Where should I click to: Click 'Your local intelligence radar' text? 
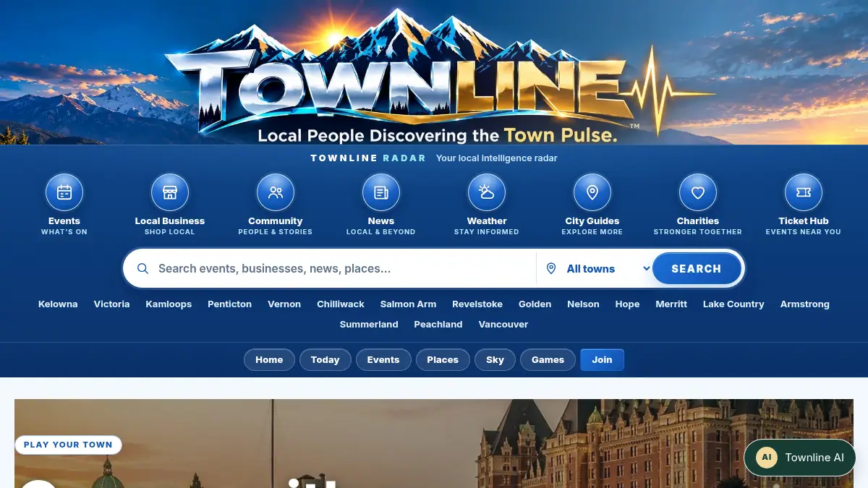point(497,158)
